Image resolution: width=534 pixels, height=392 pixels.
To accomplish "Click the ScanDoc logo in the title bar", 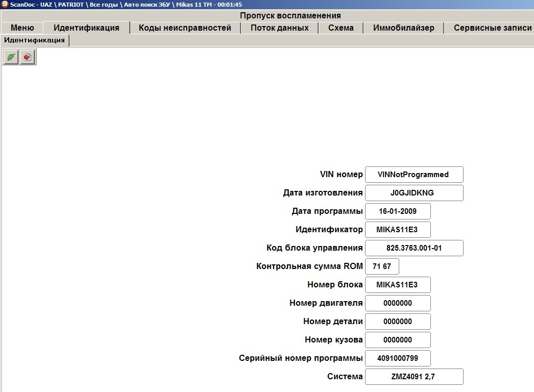I will tap(5, 5).
